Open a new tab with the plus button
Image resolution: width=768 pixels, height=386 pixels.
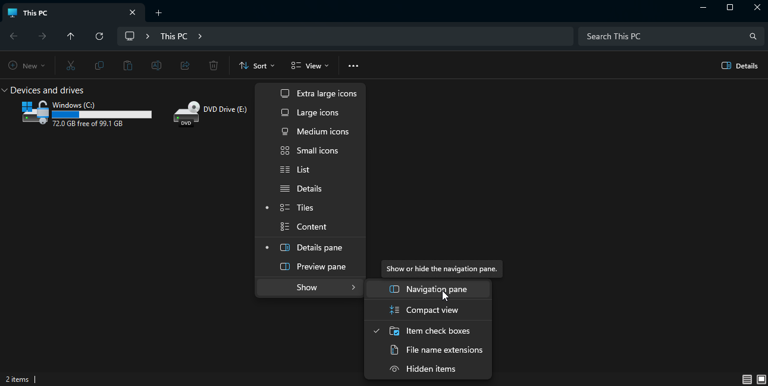(x=158, y=13)
